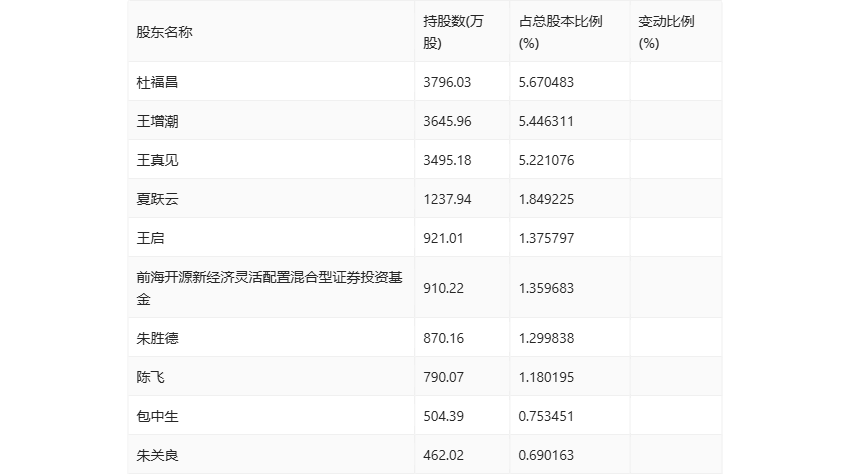Select shareholder name 包中生
Screen dimensions: 850x474
pyautogui.click(x=157, y=416)
